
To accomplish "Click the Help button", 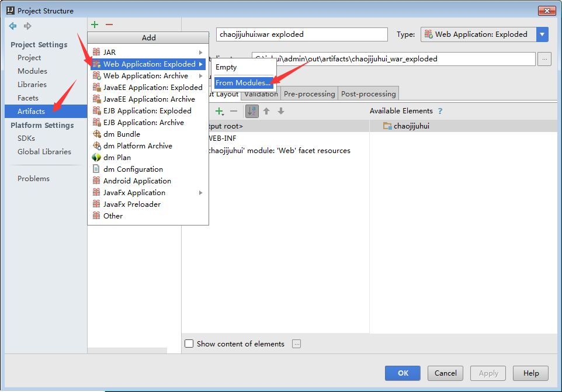I will [531, 373].
